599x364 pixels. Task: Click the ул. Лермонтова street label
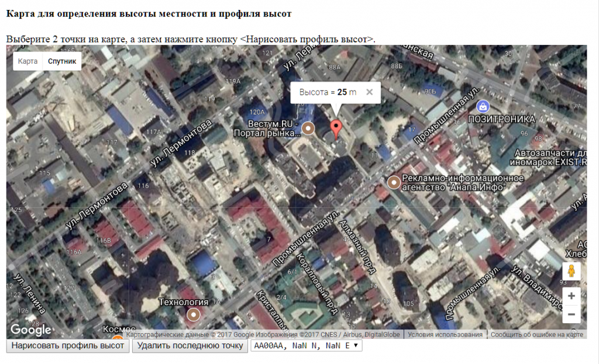pyautogui.click(x=188, y=143)
